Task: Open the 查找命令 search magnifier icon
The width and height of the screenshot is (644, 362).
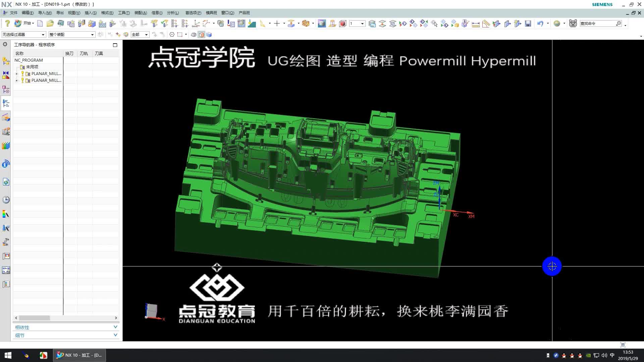Action: click(619, 23)
